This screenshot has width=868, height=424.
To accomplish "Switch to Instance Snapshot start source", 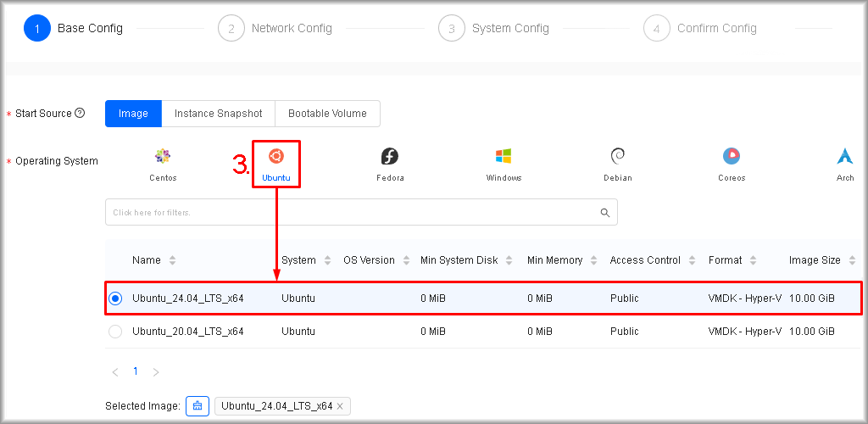I will tap(218, 114).
